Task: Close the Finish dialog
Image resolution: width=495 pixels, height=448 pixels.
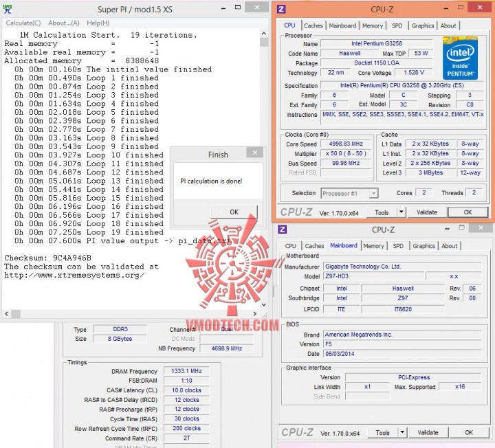Action: pyautogui.click(x=255, y=153)
